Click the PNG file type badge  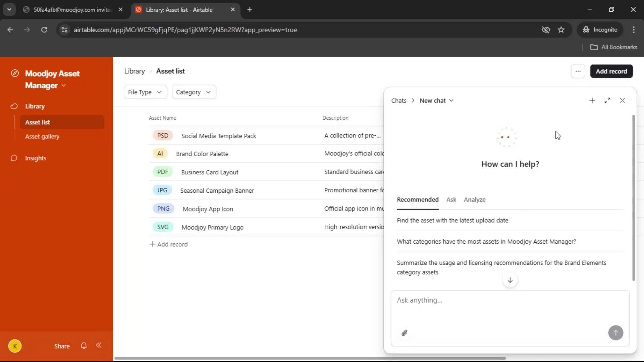point(163,208)
